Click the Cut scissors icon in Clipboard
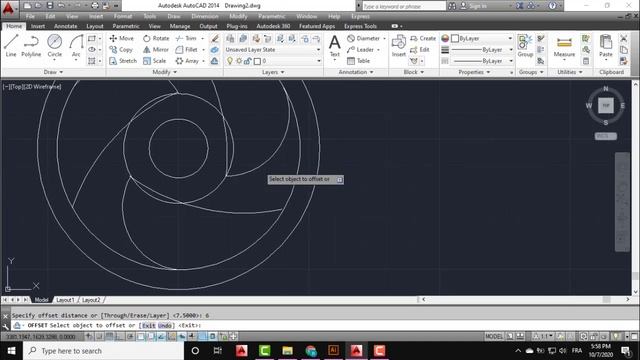This screenshot has width=640, height=360. (623, 38)
